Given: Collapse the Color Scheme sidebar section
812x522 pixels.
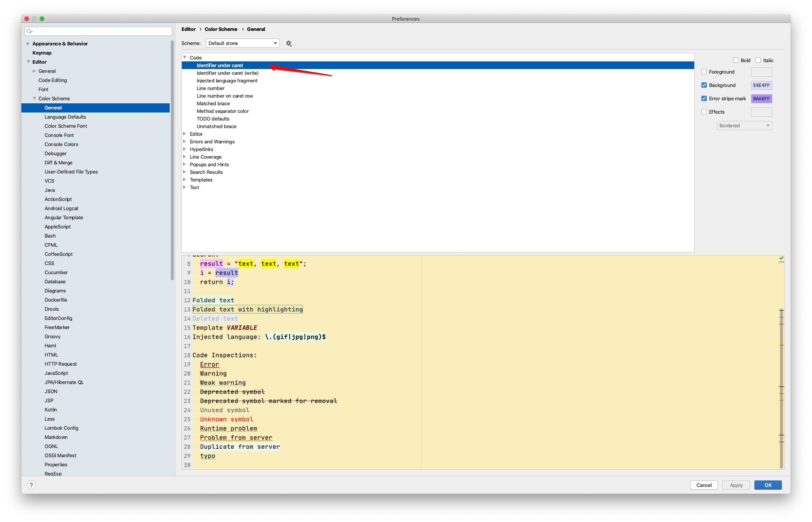Looking at the screenshot, I should tap(34, 98).
